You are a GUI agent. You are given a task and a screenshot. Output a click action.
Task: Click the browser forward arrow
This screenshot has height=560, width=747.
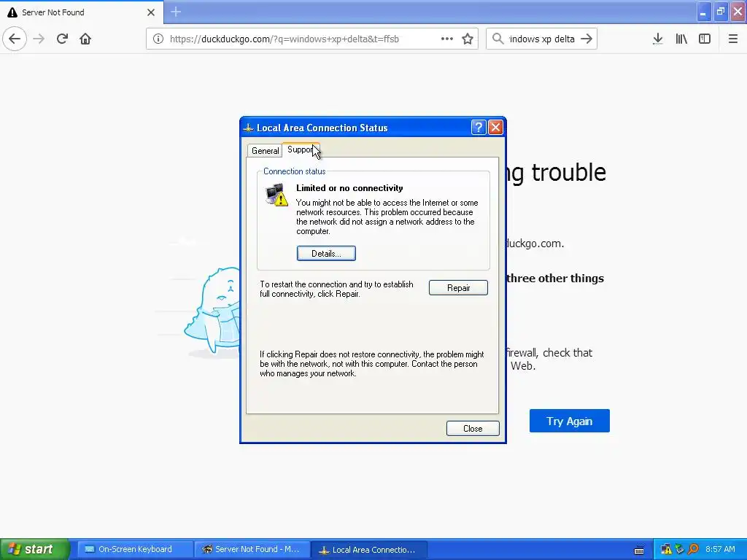point(39,39)
